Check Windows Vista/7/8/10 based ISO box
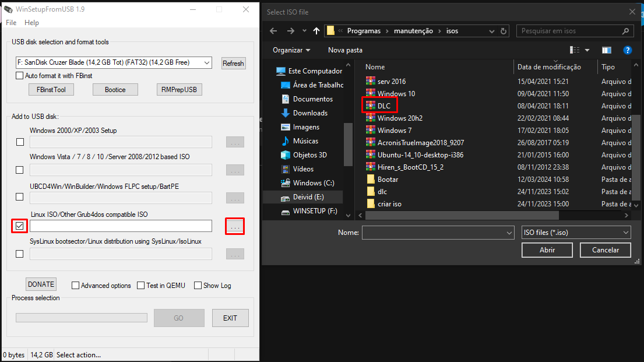 click(x=20, y=170)
